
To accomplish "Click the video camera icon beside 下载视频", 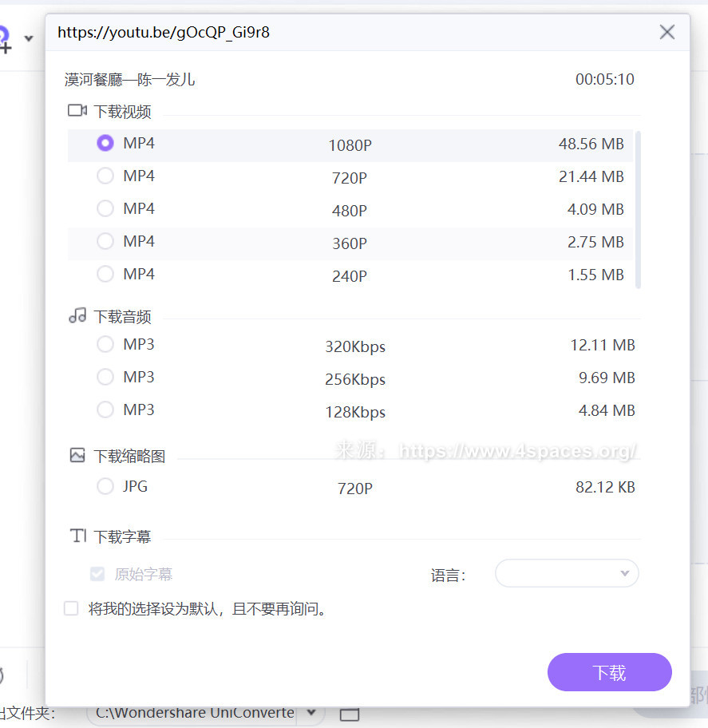I will point(77,111).
